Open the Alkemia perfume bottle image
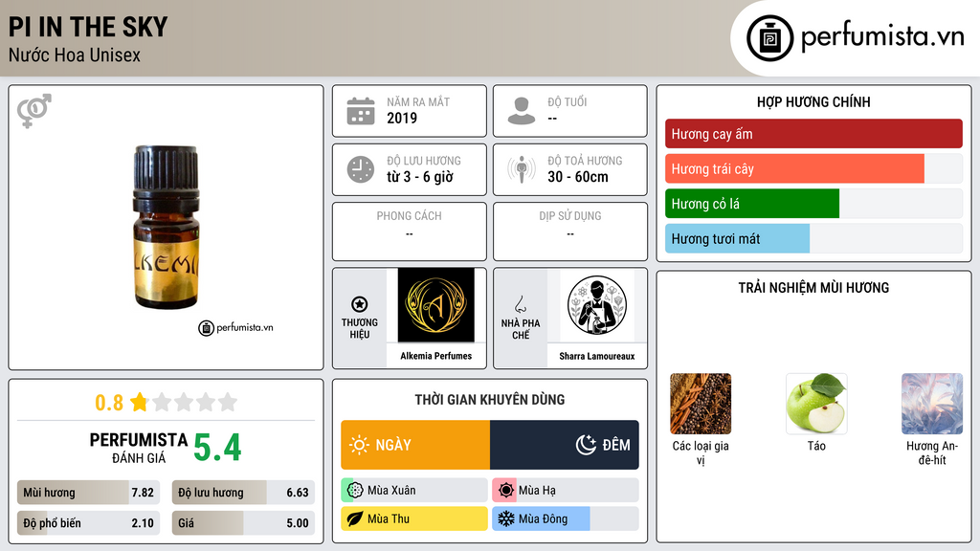 pyautogui.click(x=166, y=228)
